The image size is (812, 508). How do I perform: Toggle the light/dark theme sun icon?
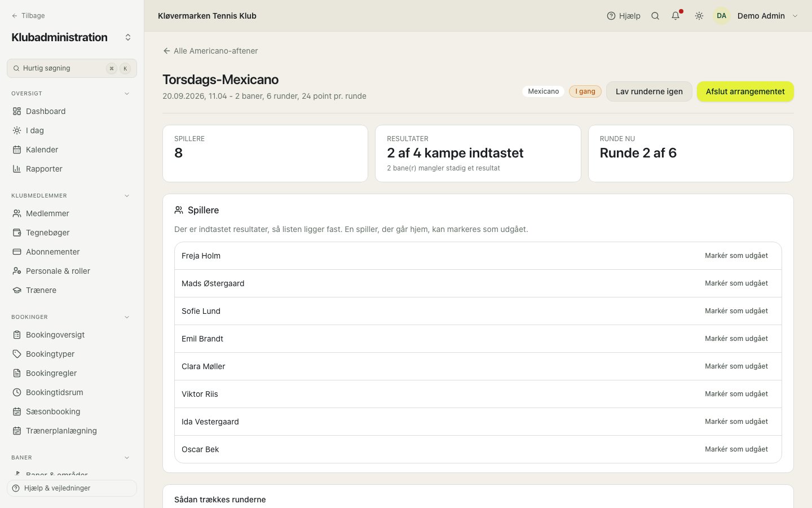[x=699, y=16]
